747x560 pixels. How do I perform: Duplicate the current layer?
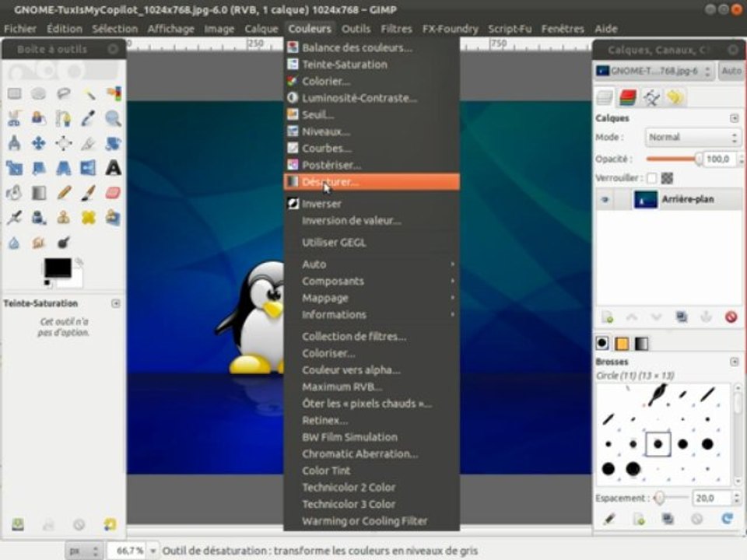[682, 317]
